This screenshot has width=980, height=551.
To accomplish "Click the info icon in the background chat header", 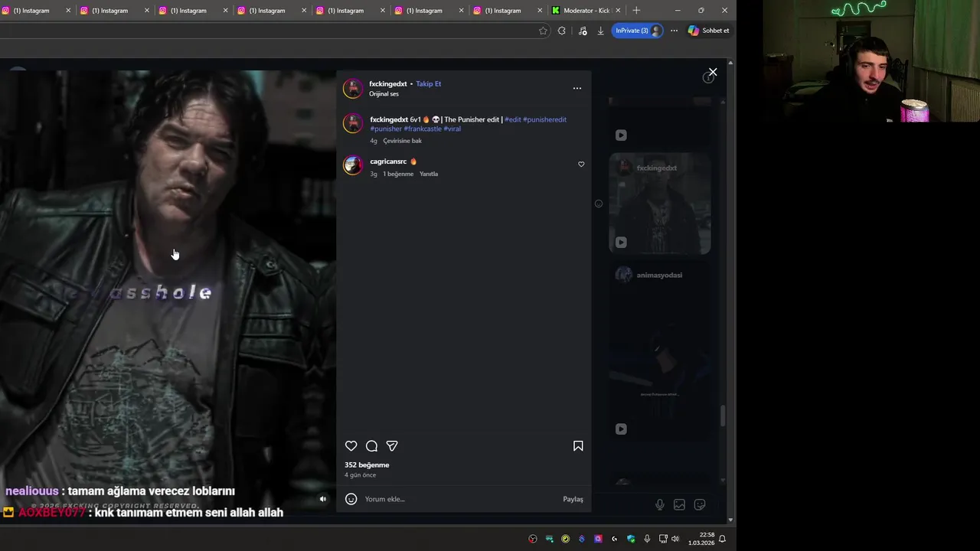I will click(x=708, y=77).
